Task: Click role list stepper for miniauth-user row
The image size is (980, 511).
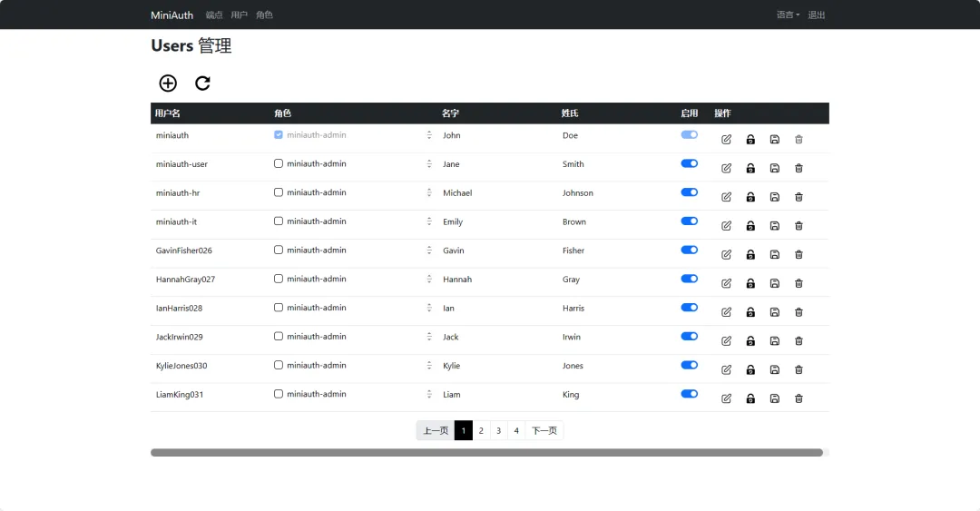Action: [429, 164]
